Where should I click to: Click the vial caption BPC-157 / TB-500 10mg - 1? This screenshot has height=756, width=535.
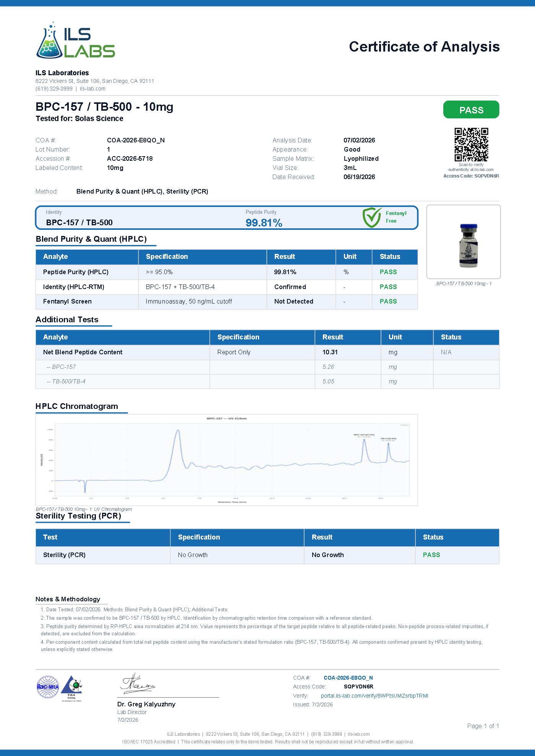point(464,284)
